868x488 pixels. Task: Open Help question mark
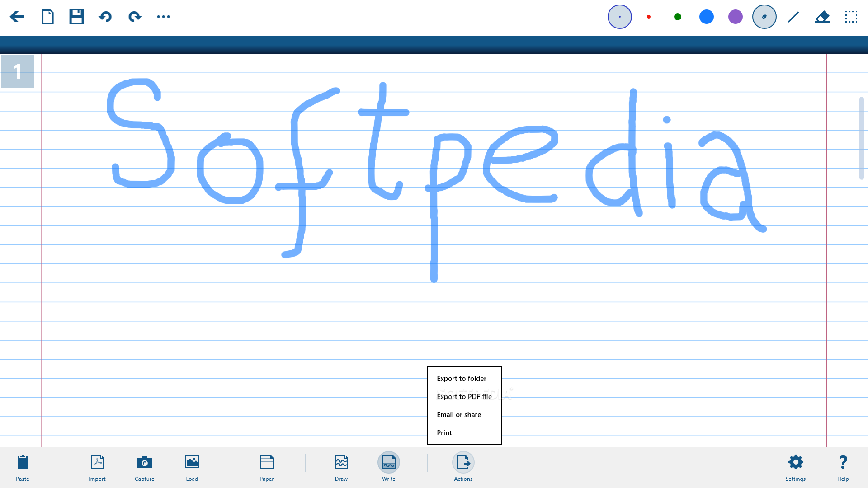point(843,468)
